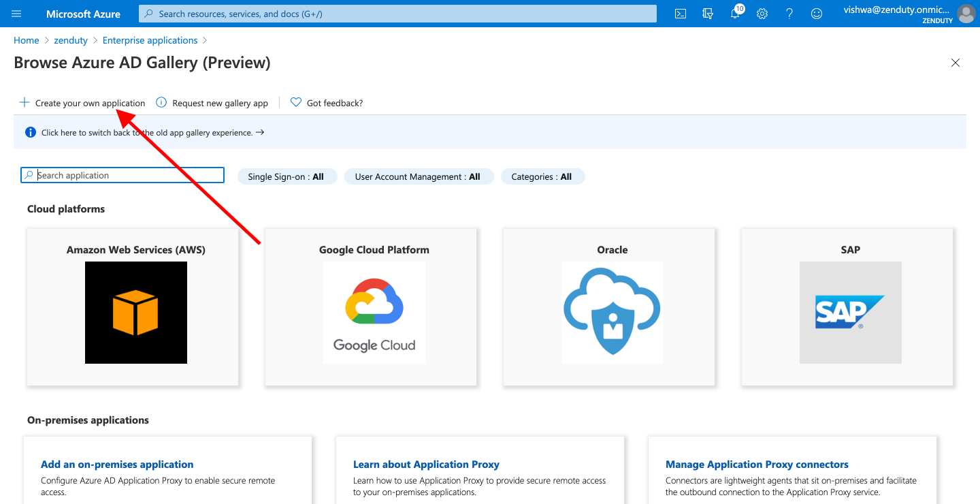
Task: Go to Enterprise applications breadcrumb
Action: (150, 40)
